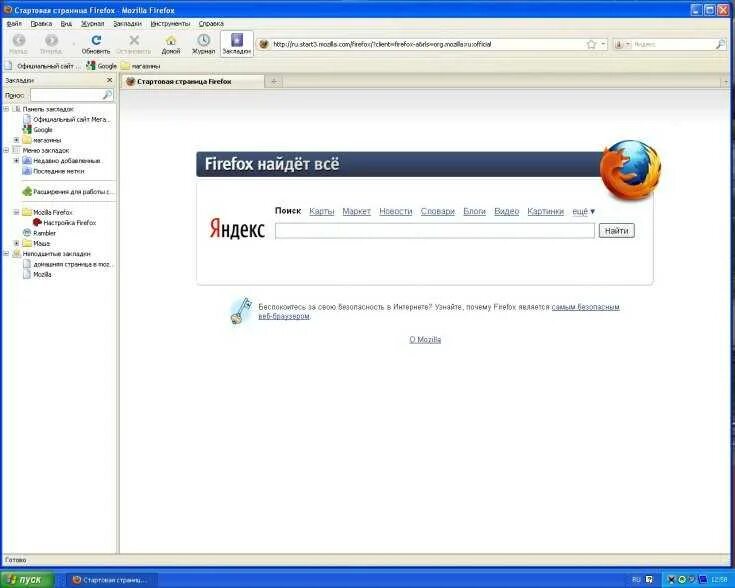
Task: Select the 'Стартовая страница Firefox' tab
Action: coord(193,82)
